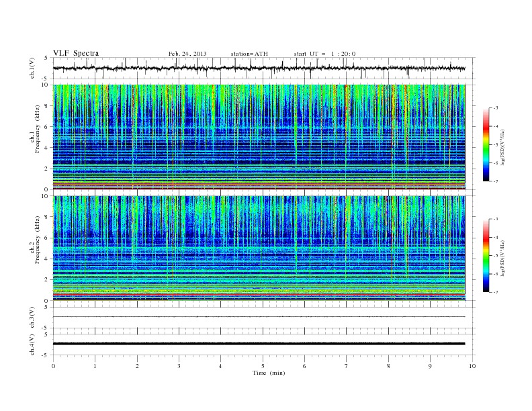Click the ch.1 colorbar 'log(PSD)(V²/Hz)' label

(x=502, y=147)
